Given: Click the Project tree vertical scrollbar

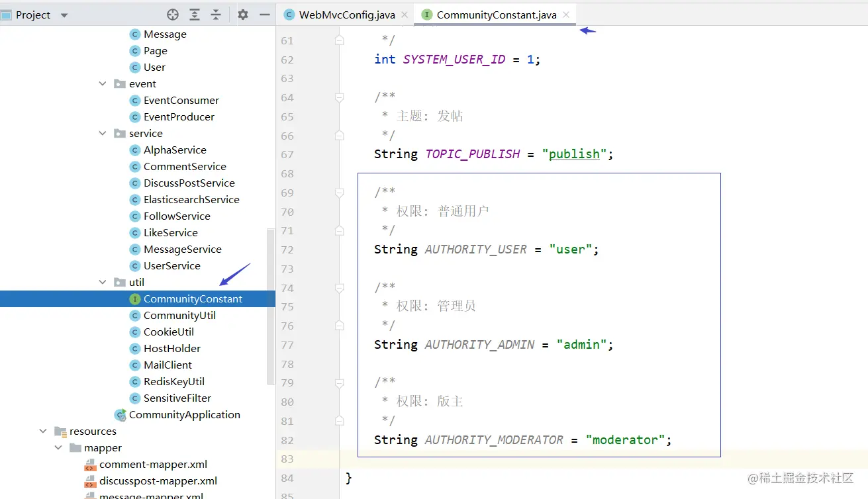Looking at the screenshot, I should [270, 306].
